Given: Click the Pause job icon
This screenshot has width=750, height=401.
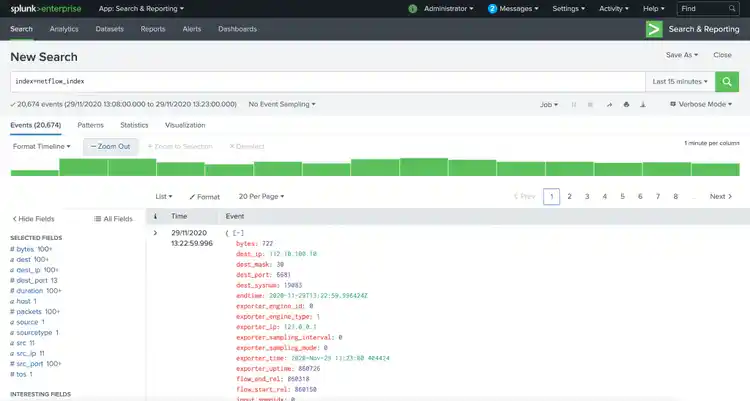Looking at the screenshot, I should [574, 104].
